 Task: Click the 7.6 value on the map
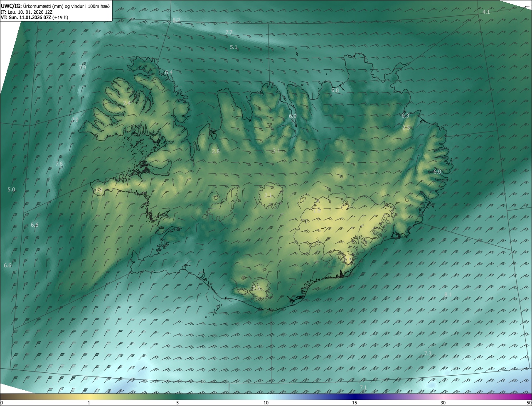pyautogui.click(x=59, y=164)
